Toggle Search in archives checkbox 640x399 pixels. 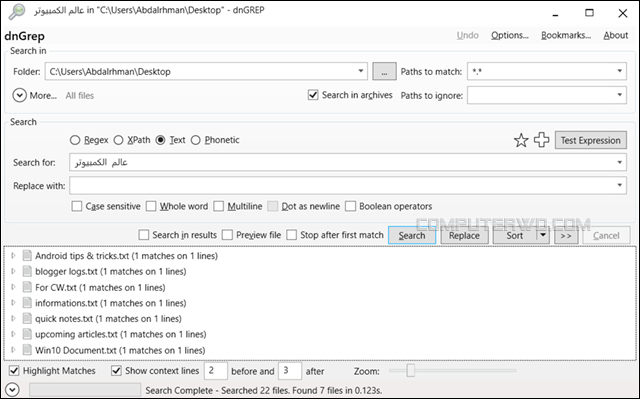(313, 95)
